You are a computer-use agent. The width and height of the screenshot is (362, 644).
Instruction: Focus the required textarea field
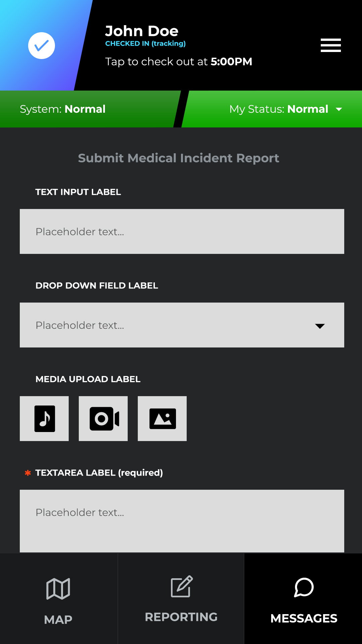click(x=182, y=521)
